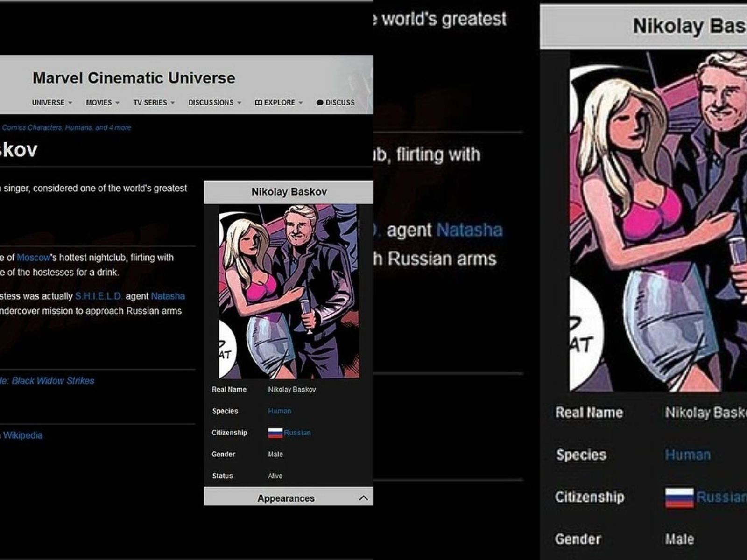
Task: Click the Russian citizenship link in left infobox
Action: 297,433
